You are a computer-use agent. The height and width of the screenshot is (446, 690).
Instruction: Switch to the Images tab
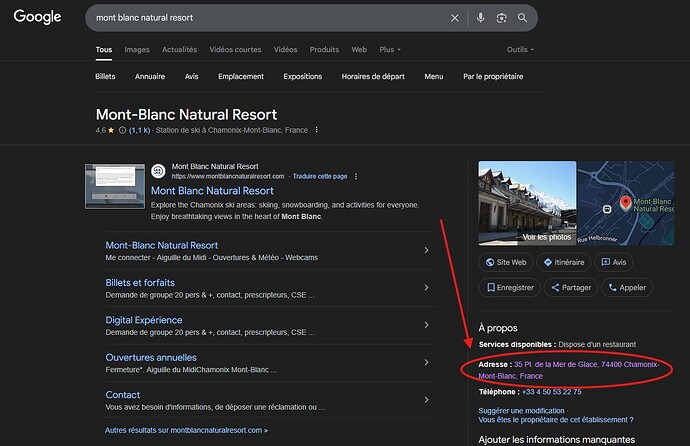(137, 50)
